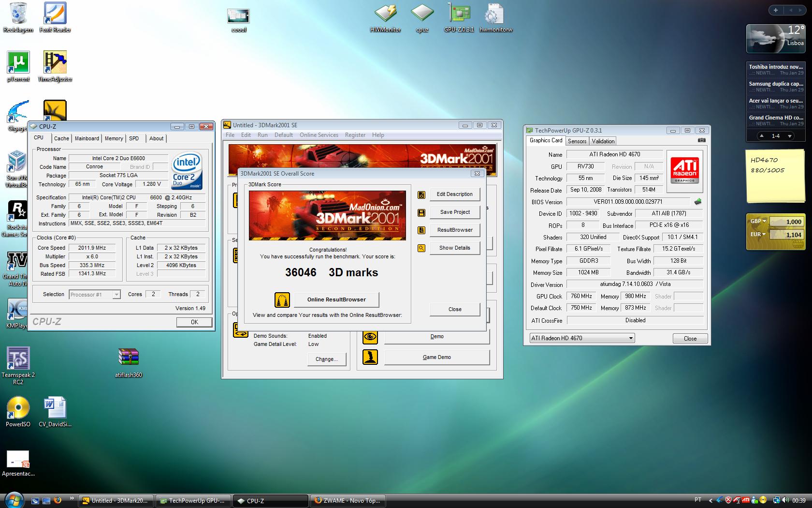Click the Edit Description icon in 3DMark score dialog
The height and width of the screenshot is (508, 812).
coord(421,194)
